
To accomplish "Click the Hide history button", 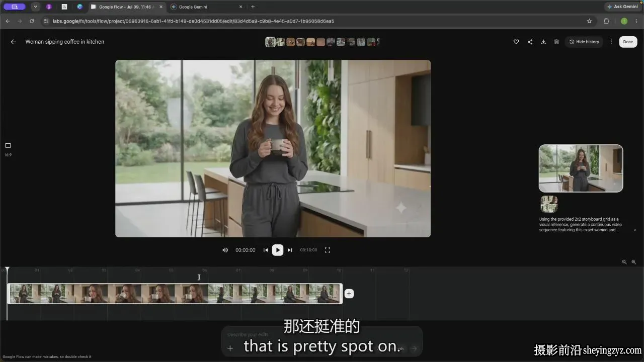I will tap(584, 42).
